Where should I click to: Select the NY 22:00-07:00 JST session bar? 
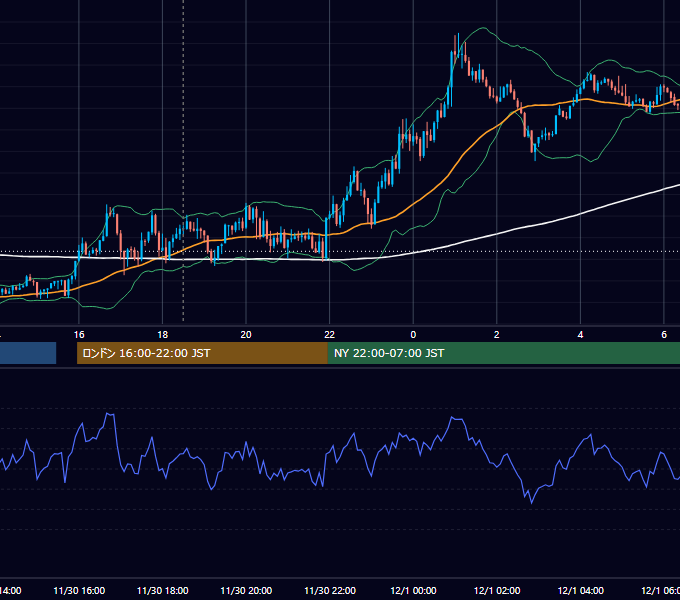[x=503, y=353]
